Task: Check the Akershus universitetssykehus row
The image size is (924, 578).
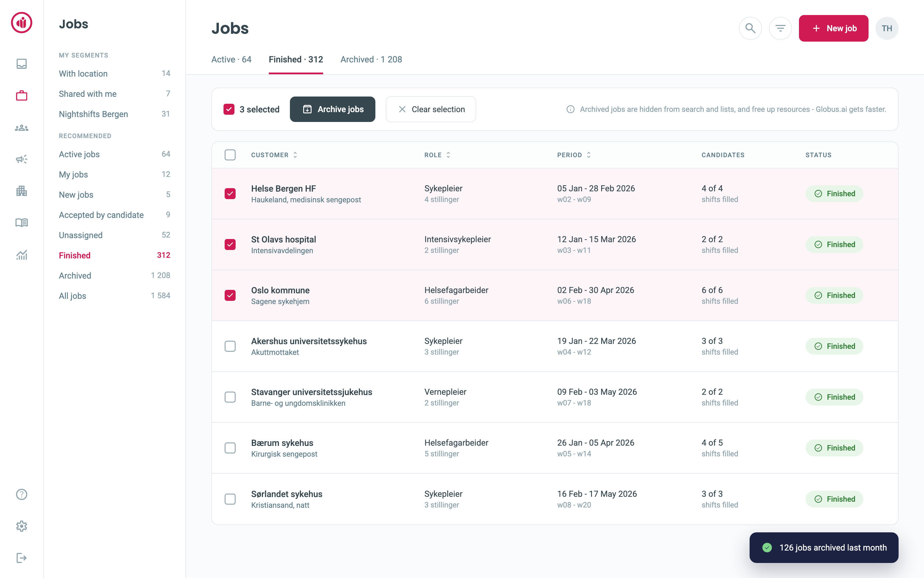Action: 230,346
